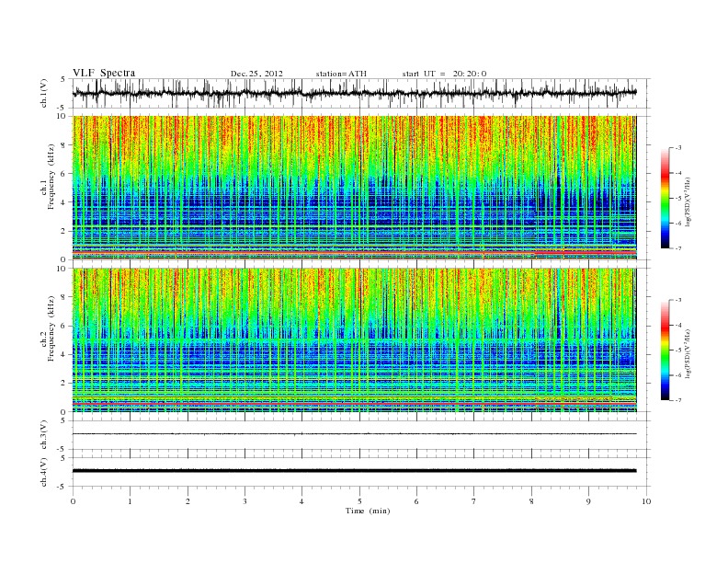Click time axis tick label "8"
This screenshot has width=728, height=563.
point(531,501)
